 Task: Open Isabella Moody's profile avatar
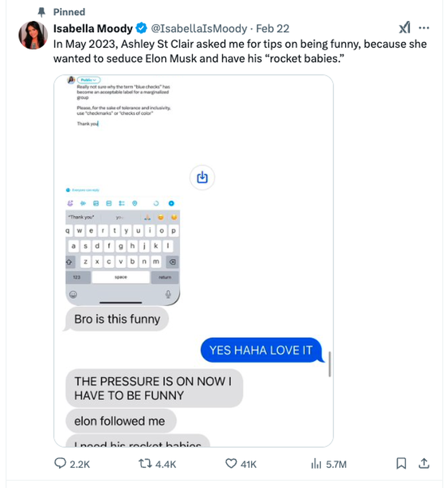pyautogui.click(x=33, y=35)
